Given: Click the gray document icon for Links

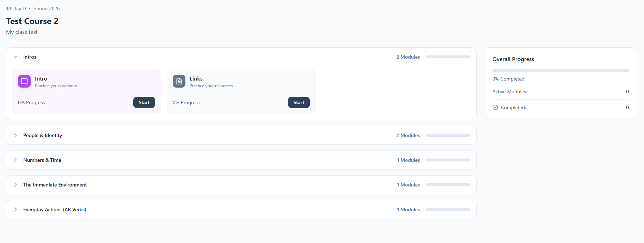Looking at the screenshot, I should [179, 81].
